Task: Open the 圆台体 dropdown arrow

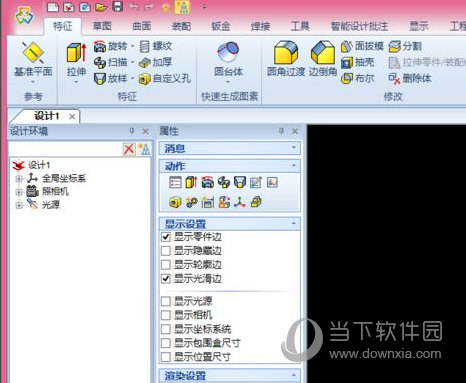Action: 228,82
